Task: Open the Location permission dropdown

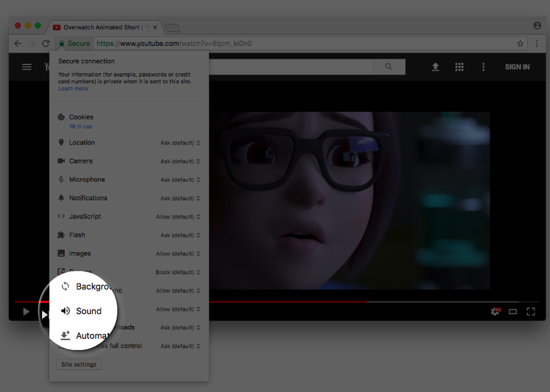Action: coord(180,143)
